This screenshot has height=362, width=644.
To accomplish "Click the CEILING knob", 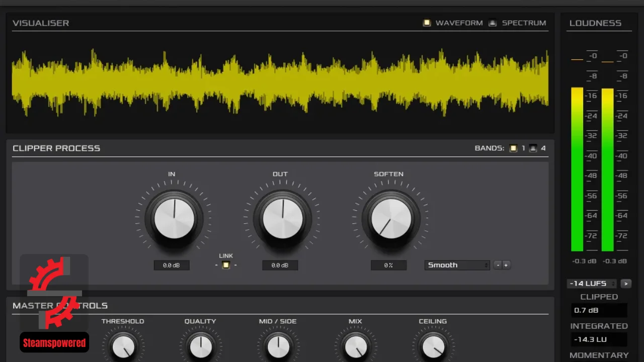I will coord(433,347).
